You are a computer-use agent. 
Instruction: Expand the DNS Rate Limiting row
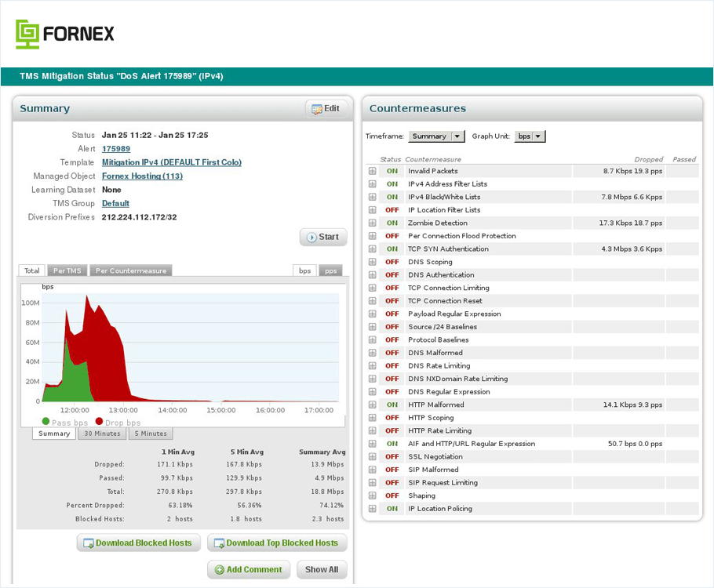373,365
